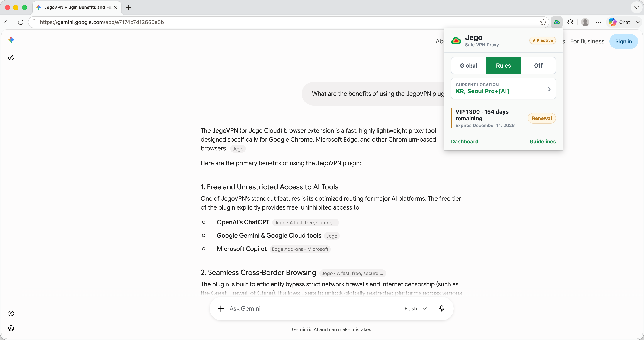Open the Jego VPN extension icon in toolbar
644x340 pixels.
click(557, 22)
